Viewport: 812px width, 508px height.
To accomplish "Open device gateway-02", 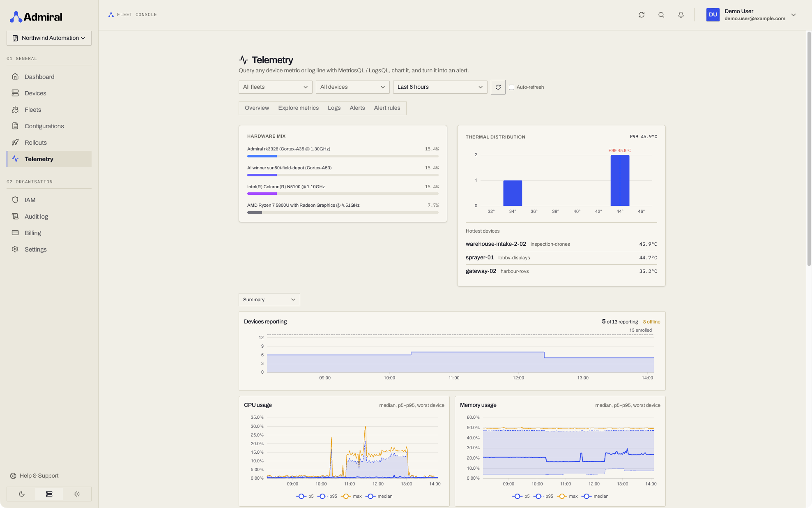I will click(x=481, y=271).
